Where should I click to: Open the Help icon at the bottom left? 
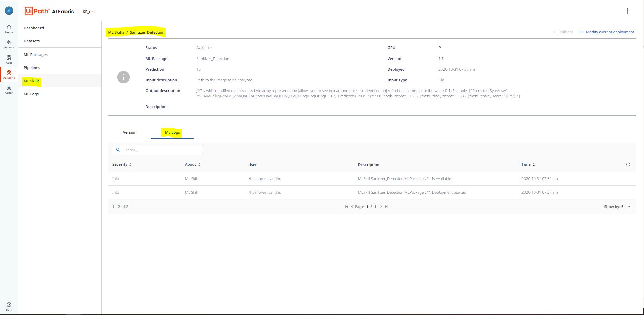[x=9, y=307]
